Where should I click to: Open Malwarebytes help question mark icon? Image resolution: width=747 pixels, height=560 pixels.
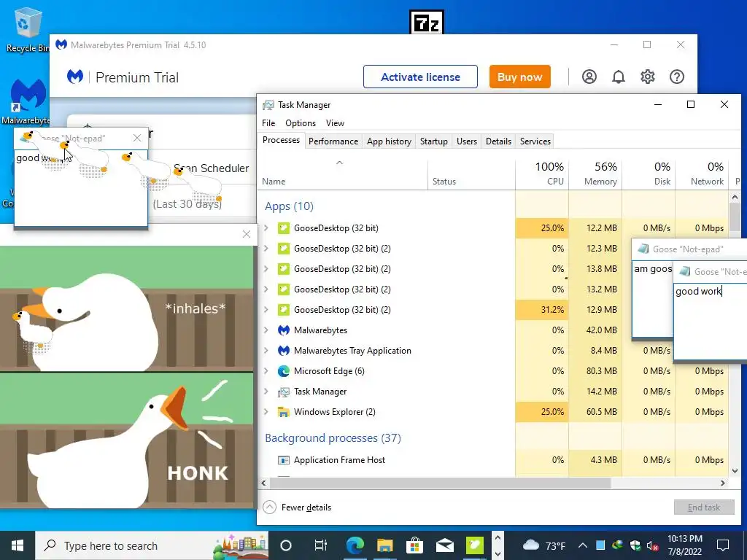(x=677, y=77)
